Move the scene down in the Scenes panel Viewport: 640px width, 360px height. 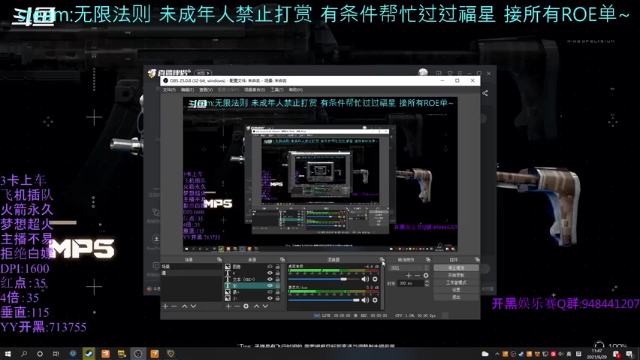point(193,306)
